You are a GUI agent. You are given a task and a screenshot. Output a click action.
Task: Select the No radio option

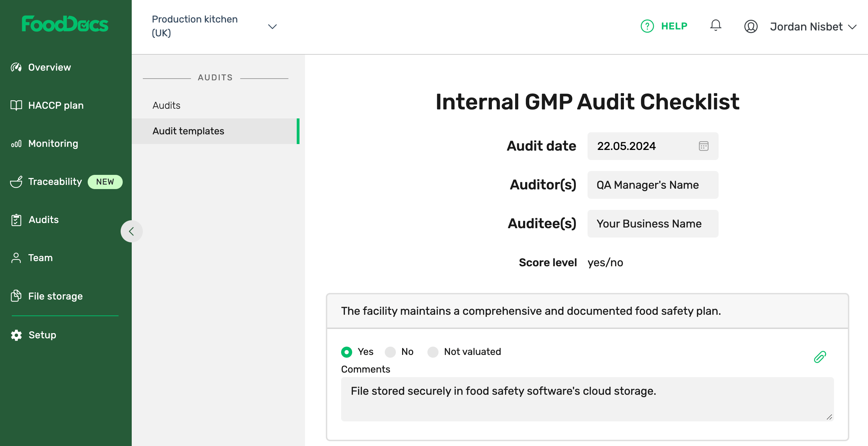[390, 352]
